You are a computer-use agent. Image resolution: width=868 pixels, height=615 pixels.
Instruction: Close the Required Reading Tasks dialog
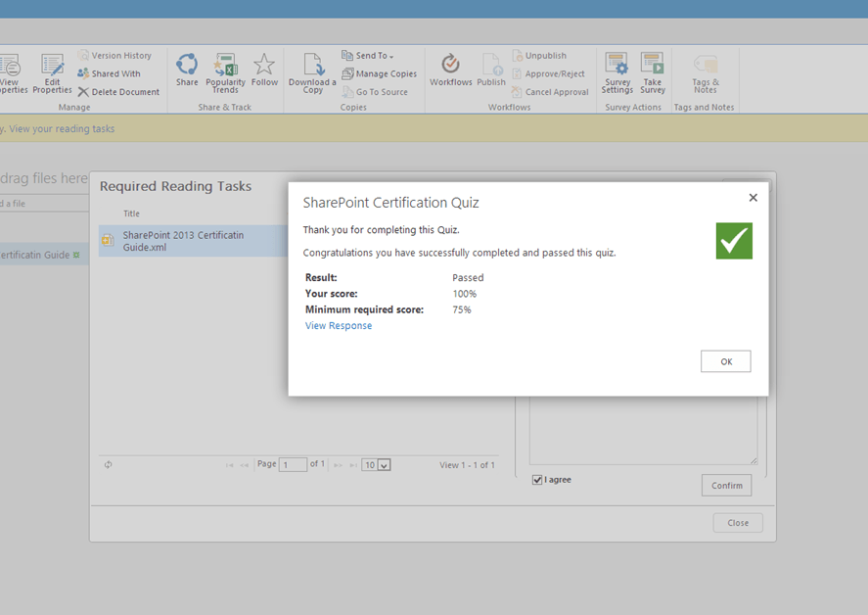tap(737, 523)
